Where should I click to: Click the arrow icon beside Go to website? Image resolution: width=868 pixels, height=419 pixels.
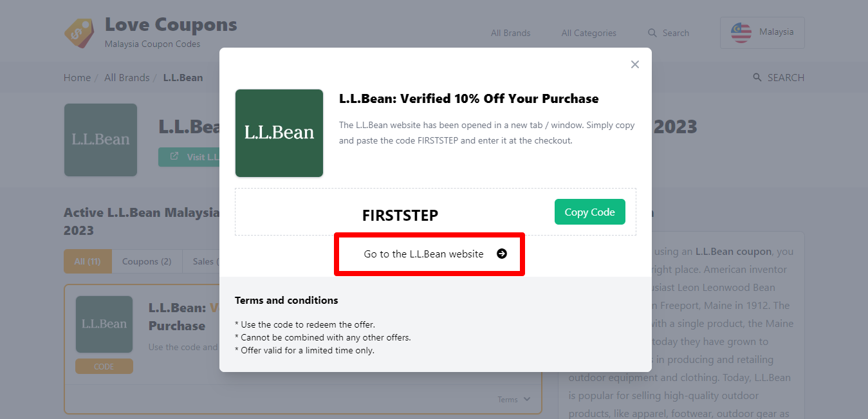click(501, 254)
